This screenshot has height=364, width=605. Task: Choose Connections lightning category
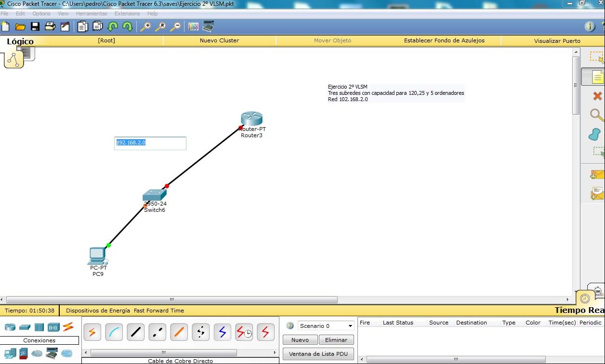point(68,327)
